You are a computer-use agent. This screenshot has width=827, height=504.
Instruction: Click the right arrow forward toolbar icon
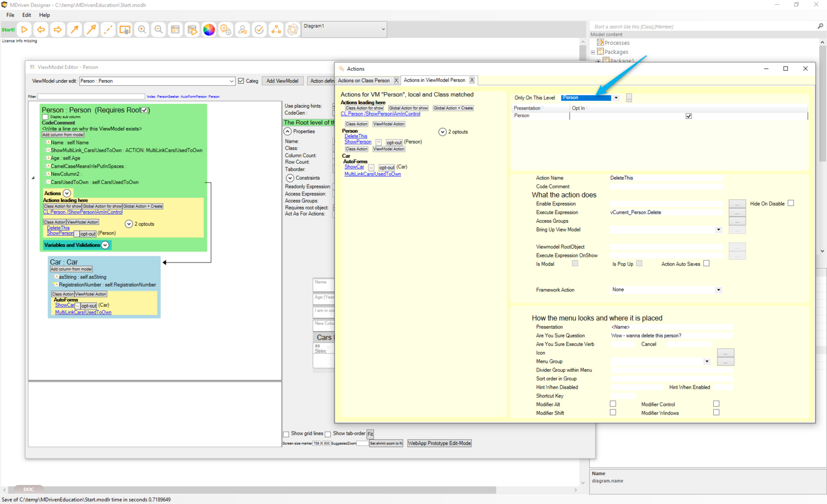57,29
